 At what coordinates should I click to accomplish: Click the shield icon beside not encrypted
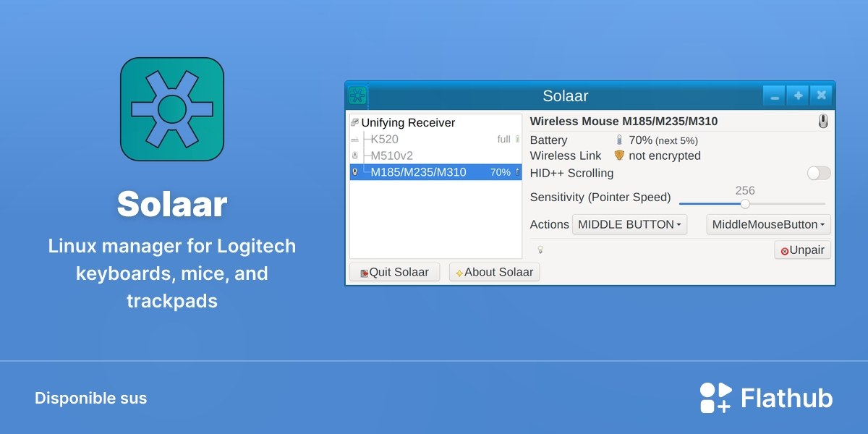[619, 156]
